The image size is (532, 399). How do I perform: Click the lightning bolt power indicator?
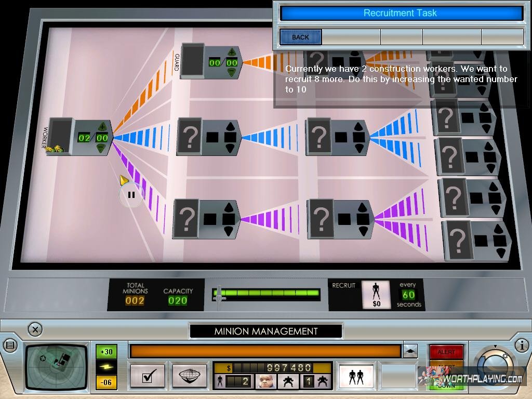(x=106, y=367)
